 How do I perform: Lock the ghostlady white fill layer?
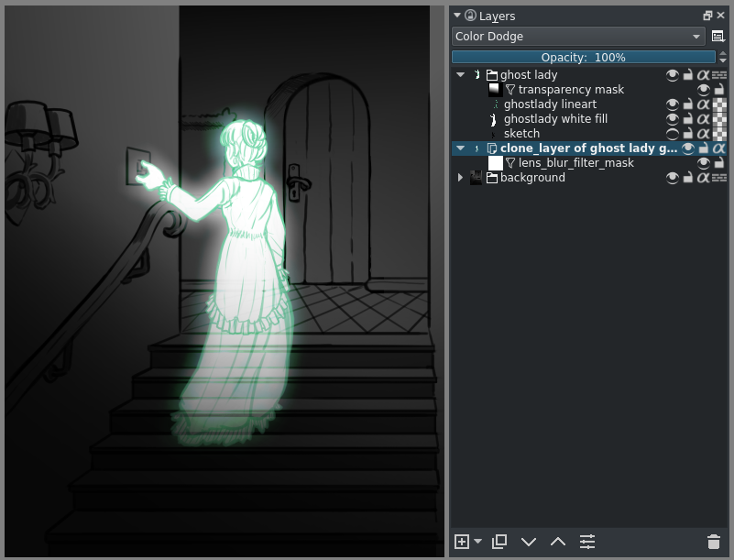688,119
